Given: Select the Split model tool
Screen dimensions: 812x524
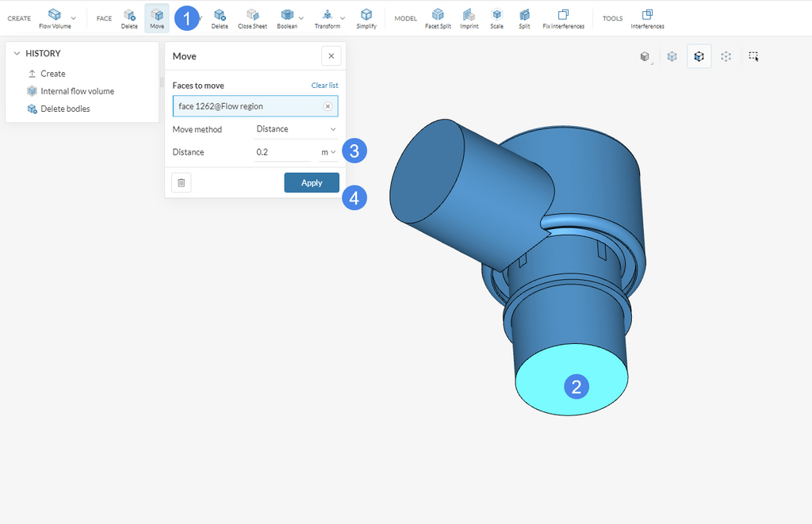Looking at the screenshot, I should (x=524, y=18).
